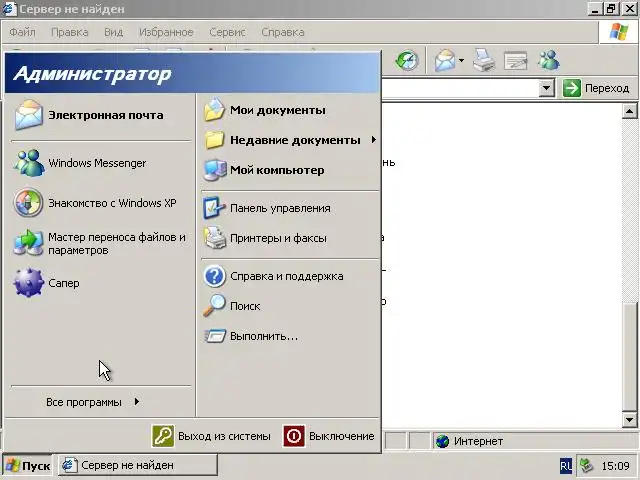Click the Интернет zone globe in status bar

coord(442,441)
